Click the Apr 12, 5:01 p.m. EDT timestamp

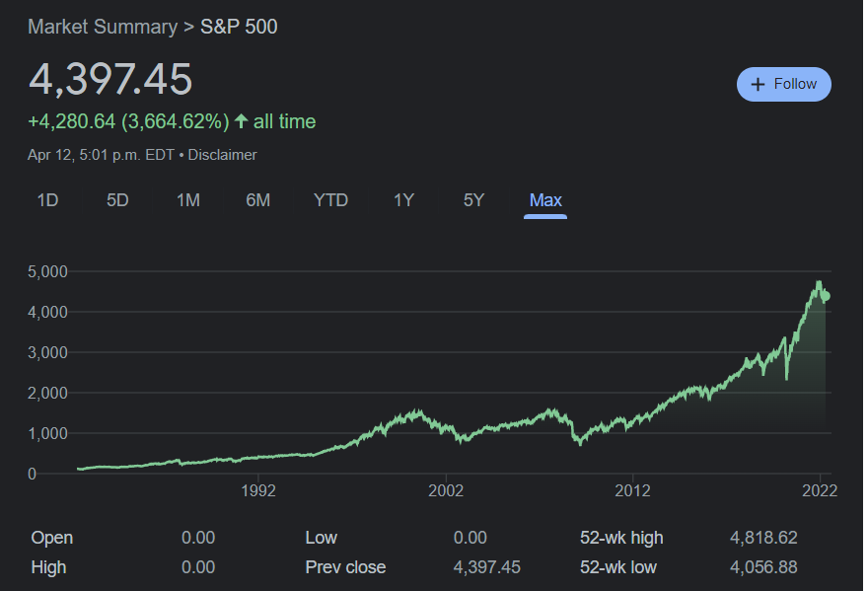[x=102, y=155]
